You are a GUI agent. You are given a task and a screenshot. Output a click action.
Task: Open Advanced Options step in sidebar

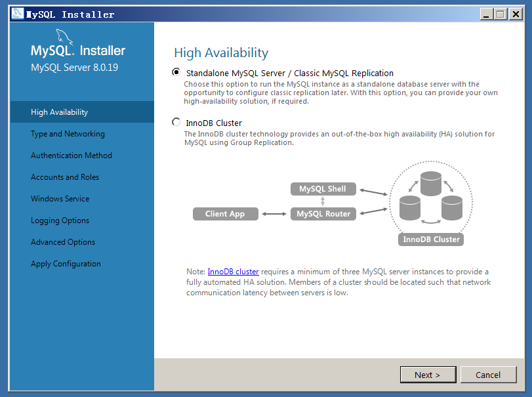(63, 242)
